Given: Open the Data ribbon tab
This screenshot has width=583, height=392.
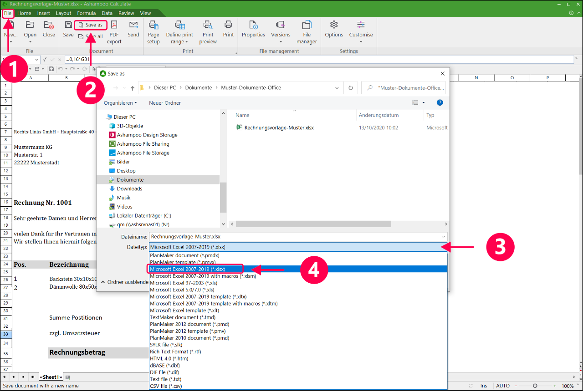Looking at the screenshot, I should [x=107, y=13].
